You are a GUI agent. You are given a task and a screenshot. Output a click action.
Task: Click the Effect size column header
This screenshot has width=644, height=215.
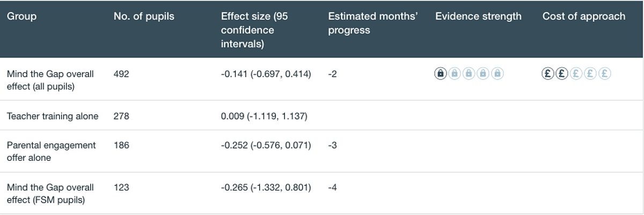coord(255,30)
